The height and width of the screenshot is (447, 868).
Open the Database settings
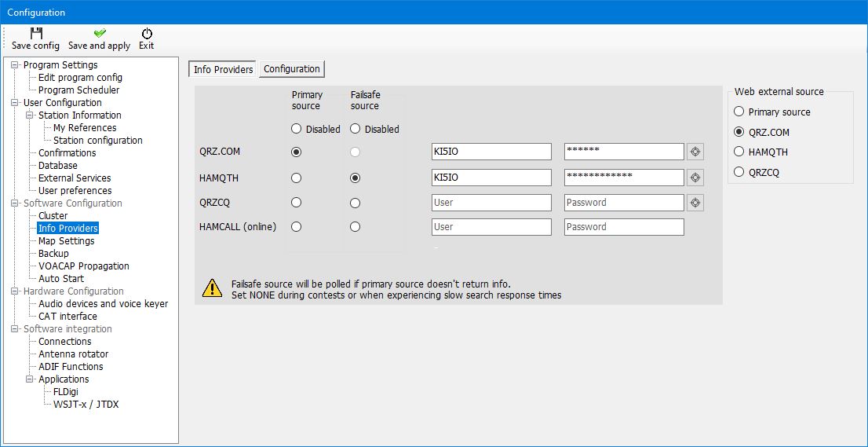57,166
